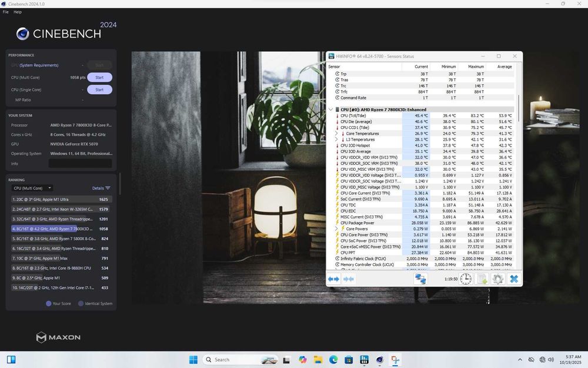Image resolution: width=588 pixels, height=368 pixels.
Task: Close sensors with the blue X icon
Action: tap(514, 279)
